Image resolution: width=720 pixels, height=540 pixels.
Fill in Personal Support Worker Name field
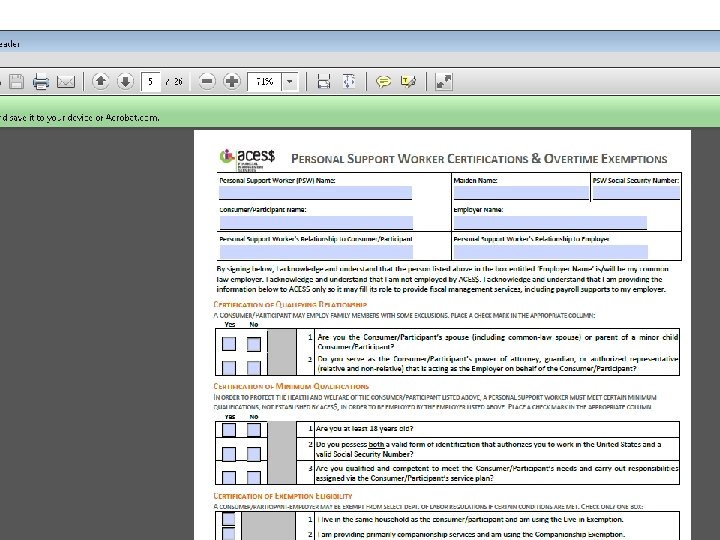(x=315, y=193)
